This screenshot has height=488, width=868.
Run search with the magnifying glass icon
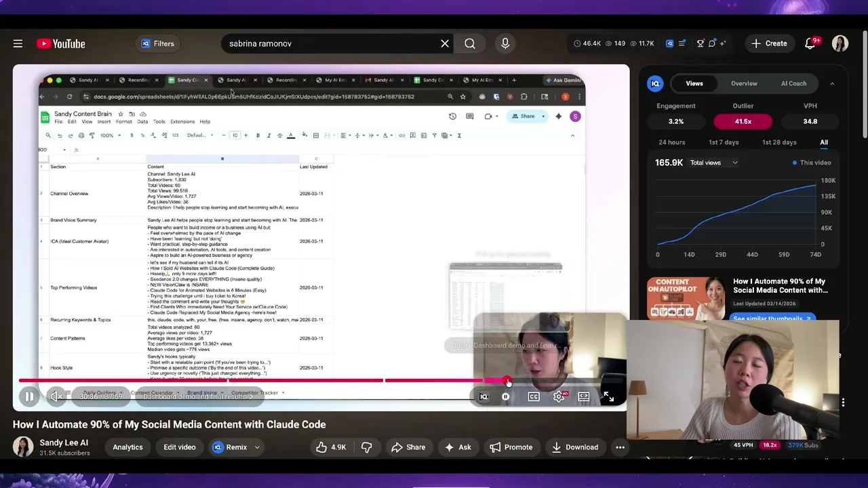pos(470,43)
